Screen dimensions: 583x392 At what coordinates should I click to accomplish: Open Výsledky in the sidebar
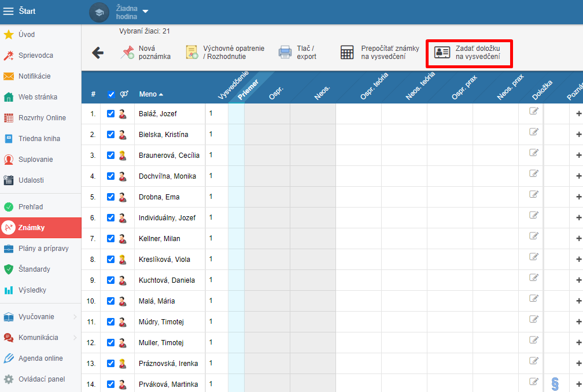tap(40, 290)
